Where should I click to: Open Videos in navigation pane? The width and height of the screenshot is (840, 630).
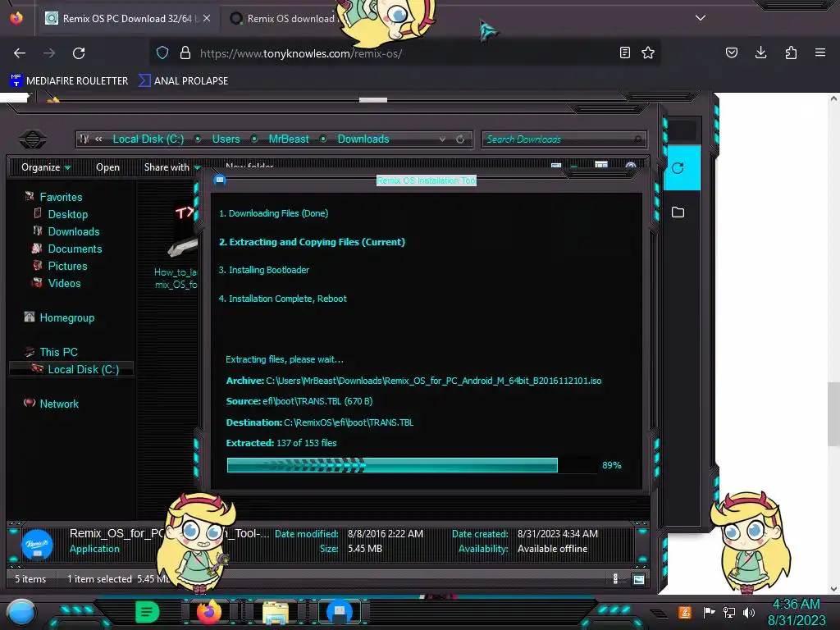click(x=64, y=283)
